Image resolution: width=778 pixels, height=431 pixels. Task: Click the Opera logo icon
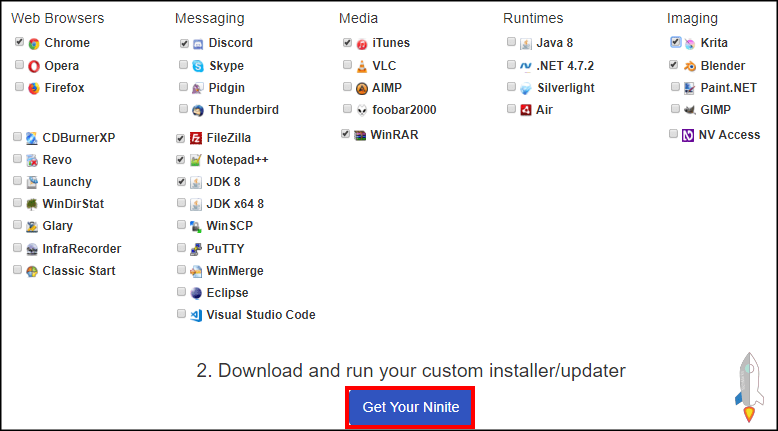[34, 66]
